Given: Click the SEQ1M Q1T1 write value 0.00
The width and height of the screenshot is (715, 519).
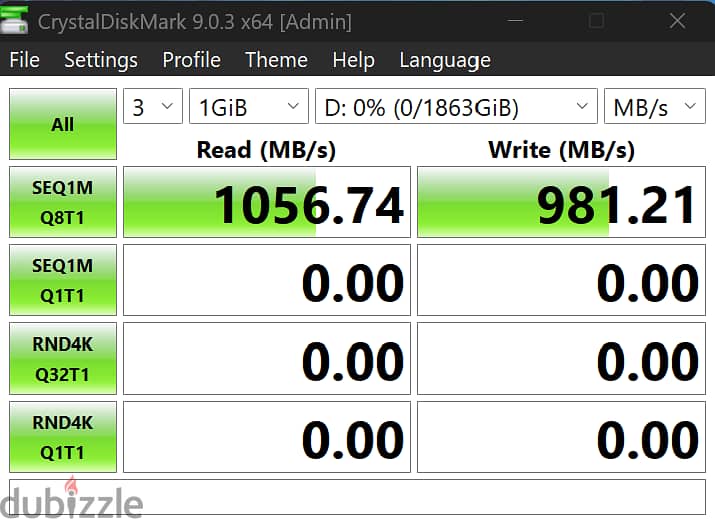Looking at the screenshot, I should 561,280.
